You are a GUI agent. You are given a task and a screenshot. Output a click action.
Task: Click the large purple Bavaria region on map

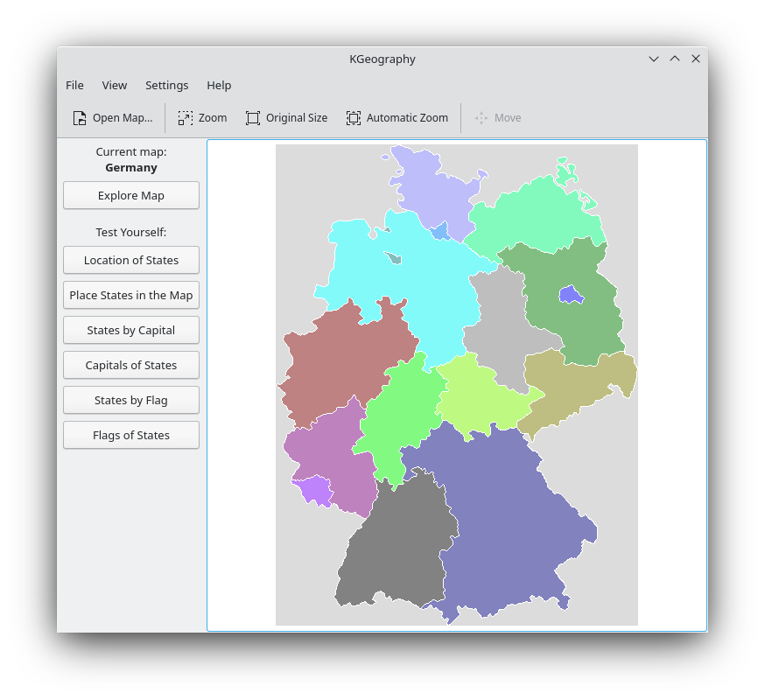(508, 516)
